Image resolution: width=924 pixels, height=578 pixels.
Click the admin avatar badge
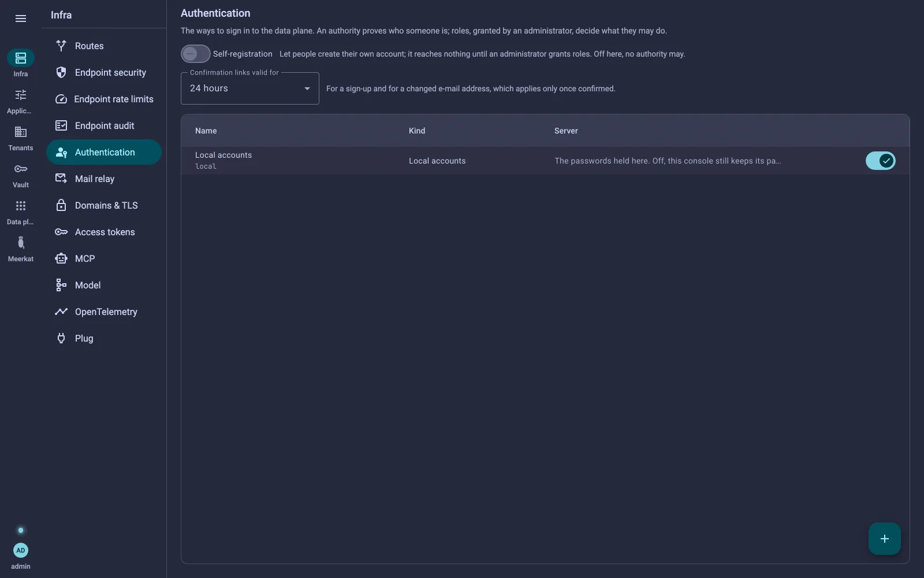tap(21, 550)
